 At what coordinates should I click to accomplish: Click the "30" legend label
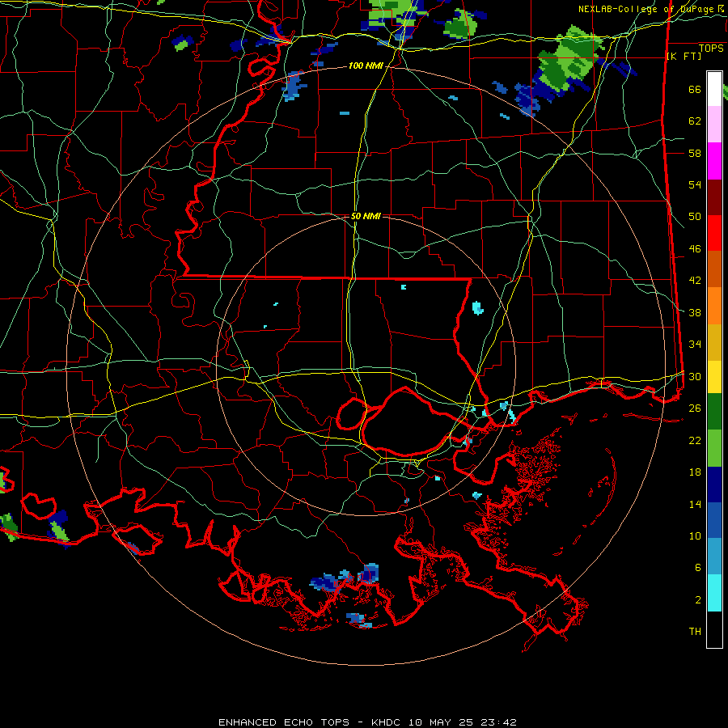click(695, 376)
